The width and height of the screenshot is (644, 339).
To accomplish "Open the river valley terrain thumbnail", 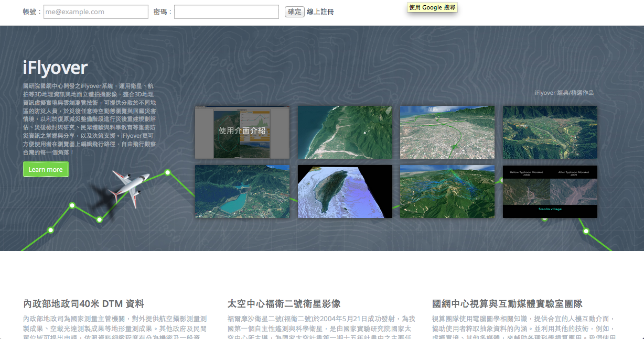I will pos(550,133).
